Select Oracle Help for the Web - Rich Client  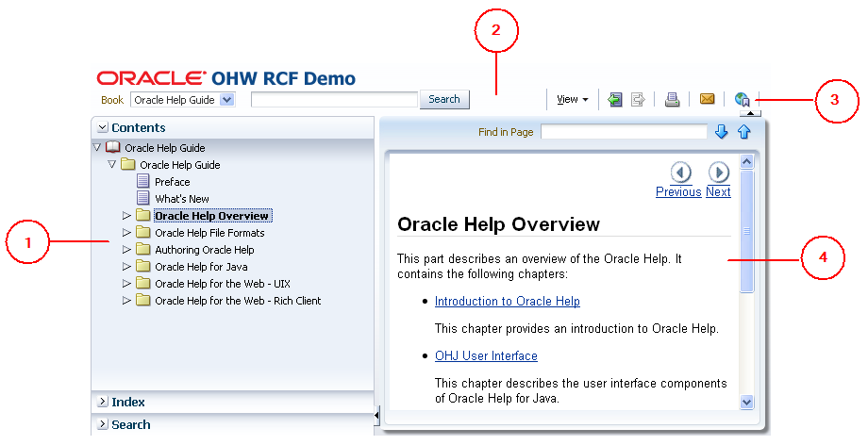[238, 301]
